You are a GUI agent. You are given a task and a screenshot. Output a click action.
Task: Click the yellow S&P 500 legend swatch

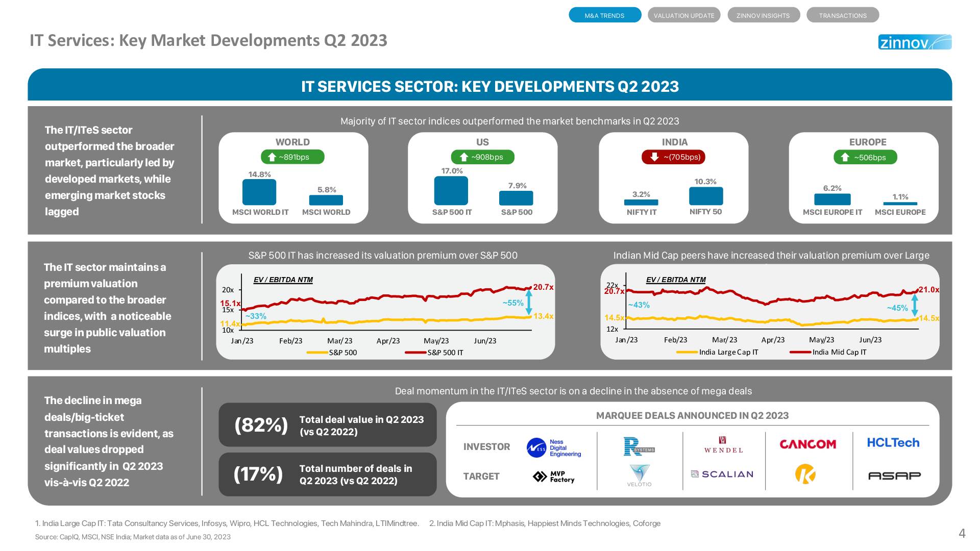tap(317, 353)
